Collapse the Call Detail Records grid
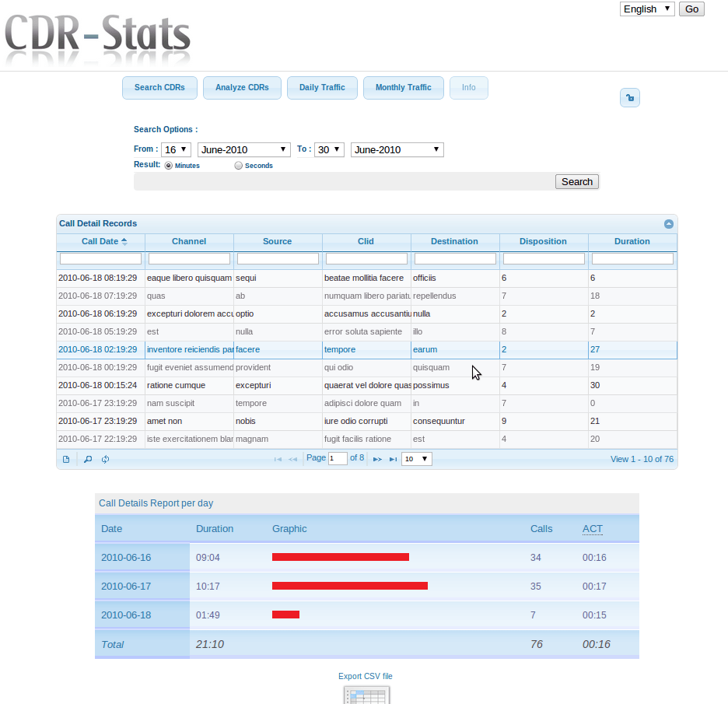The width and height of the screenshot is (728, 704). 669,224
